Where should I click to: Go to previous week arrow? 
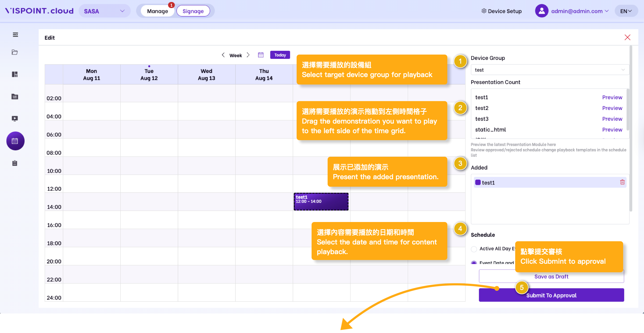point(223,55)
